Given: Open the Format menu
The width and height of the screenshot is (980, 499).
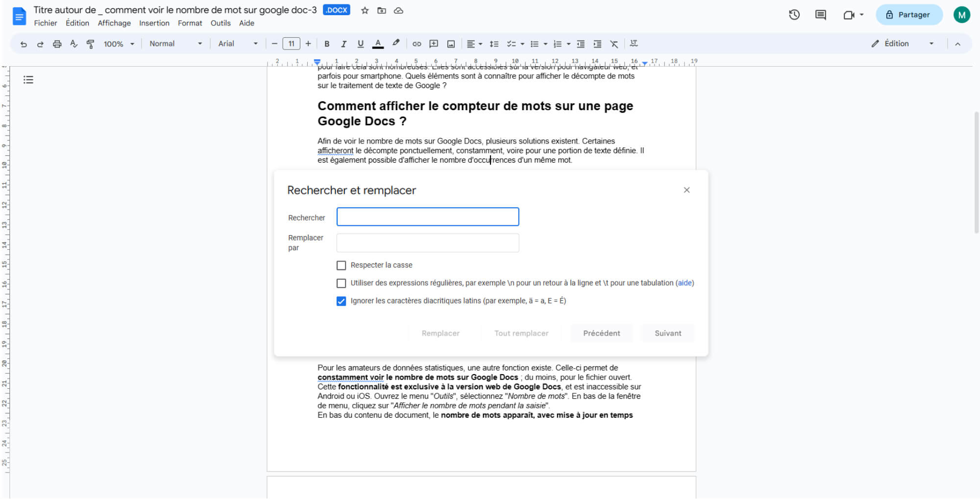Looking at the screenshot, I should click(190, 23).
